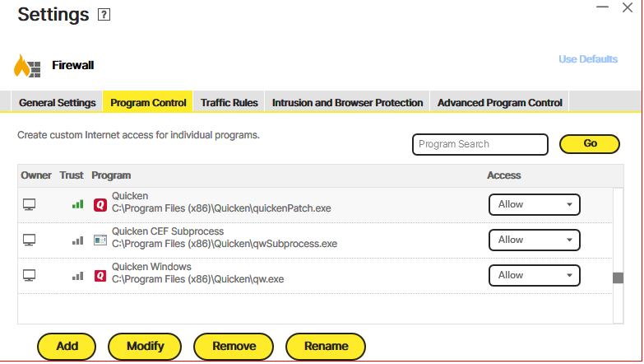Click the program list vertical scrollbar thumb
This screenshot has width=644, height=364.
[x=618, y=278]
